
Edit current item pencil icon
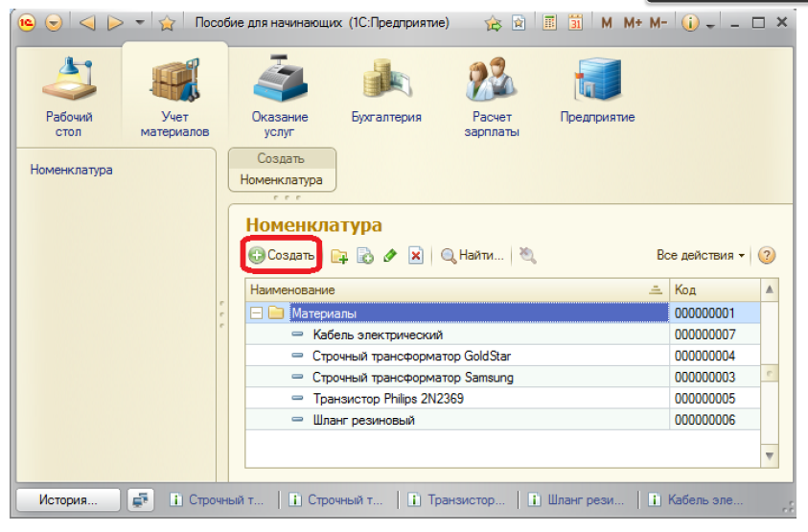coord(390,255)
